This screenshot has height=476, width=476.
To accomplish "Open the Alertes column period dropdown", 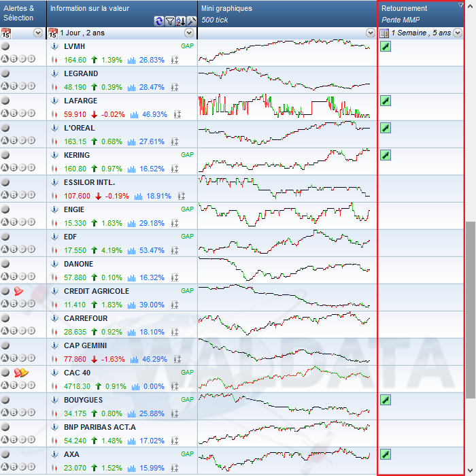I will (38, 33).
